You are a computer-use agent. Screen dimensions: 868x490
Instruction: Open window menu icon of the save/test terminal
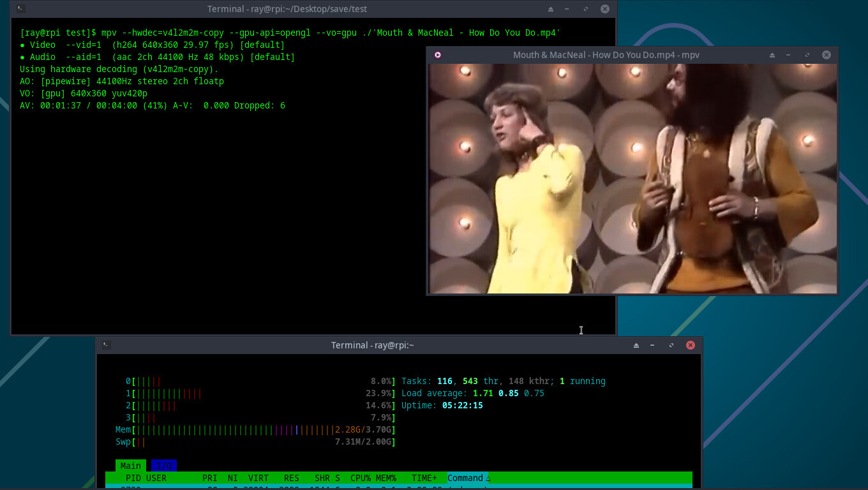(21, 9)
